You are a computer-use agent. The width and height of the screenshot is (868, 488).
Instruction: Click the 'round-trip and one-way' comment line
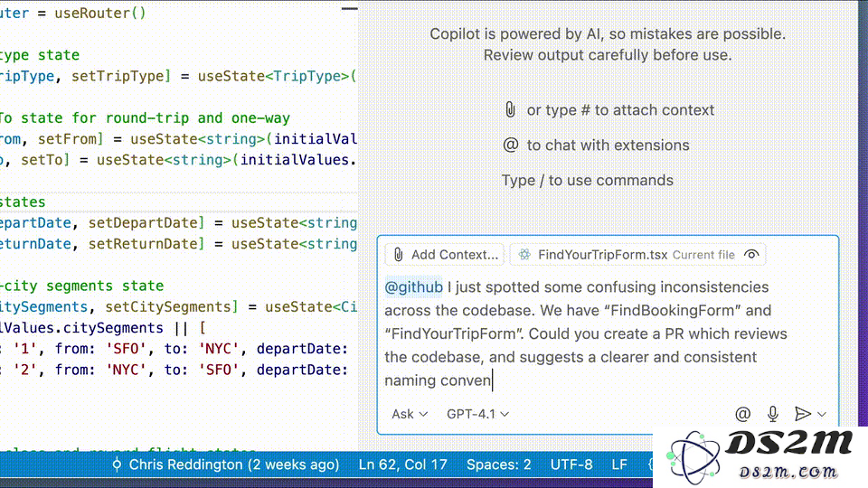click(x=145, y=117)
